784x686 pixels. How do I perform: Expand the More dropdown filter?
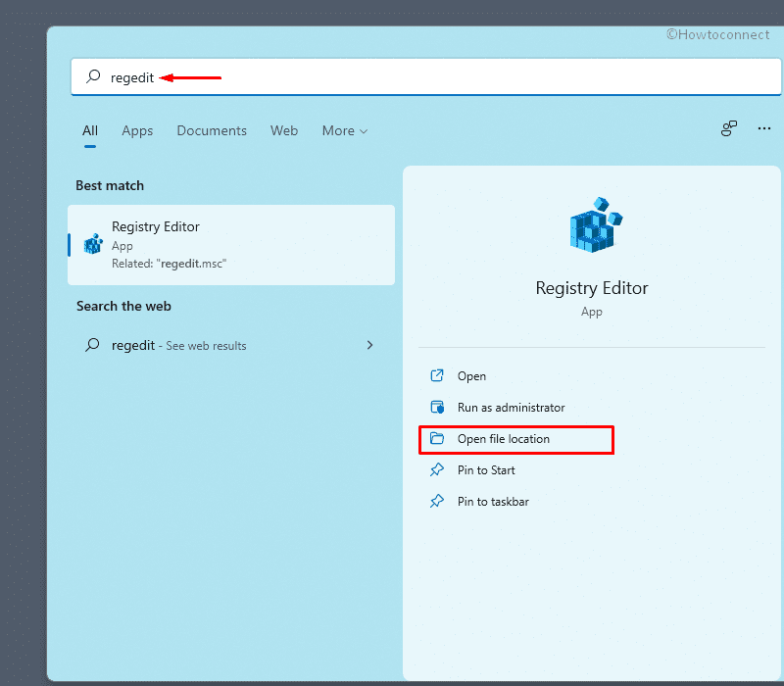[345, 131]
